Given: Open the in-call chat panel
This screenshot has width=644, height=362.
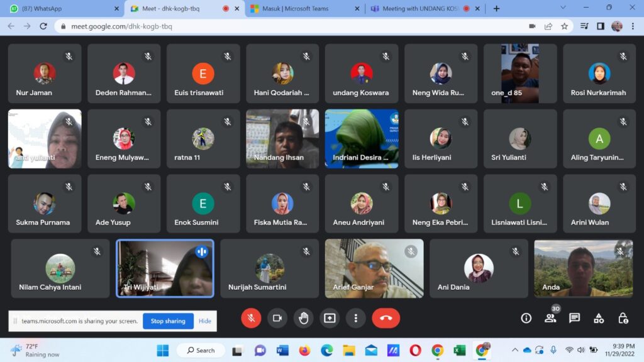Looking at the screenshot, I should click(x=574, y=318).
